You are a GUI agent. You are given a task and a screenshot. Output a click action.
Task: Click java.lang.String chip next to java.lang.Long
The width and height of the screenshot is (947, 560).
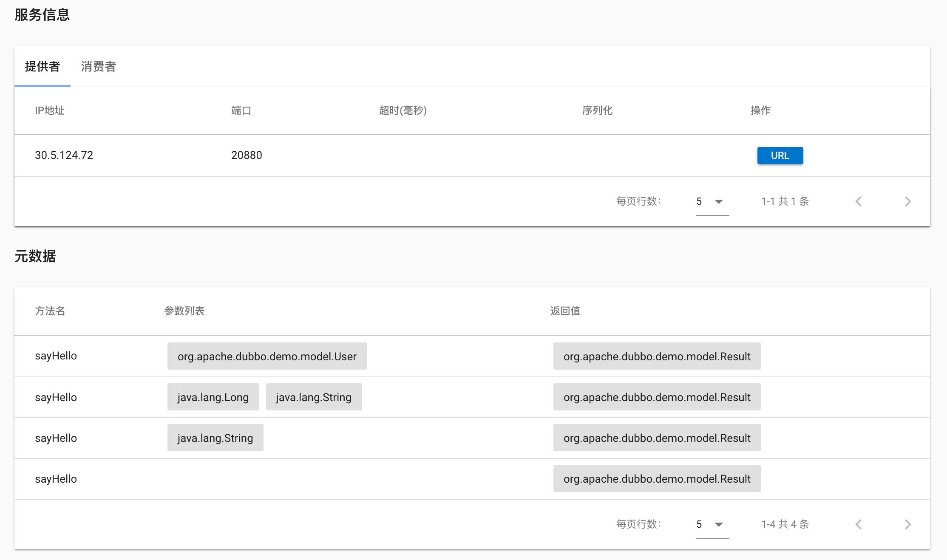pyautogui.click(x=314, y=397)
